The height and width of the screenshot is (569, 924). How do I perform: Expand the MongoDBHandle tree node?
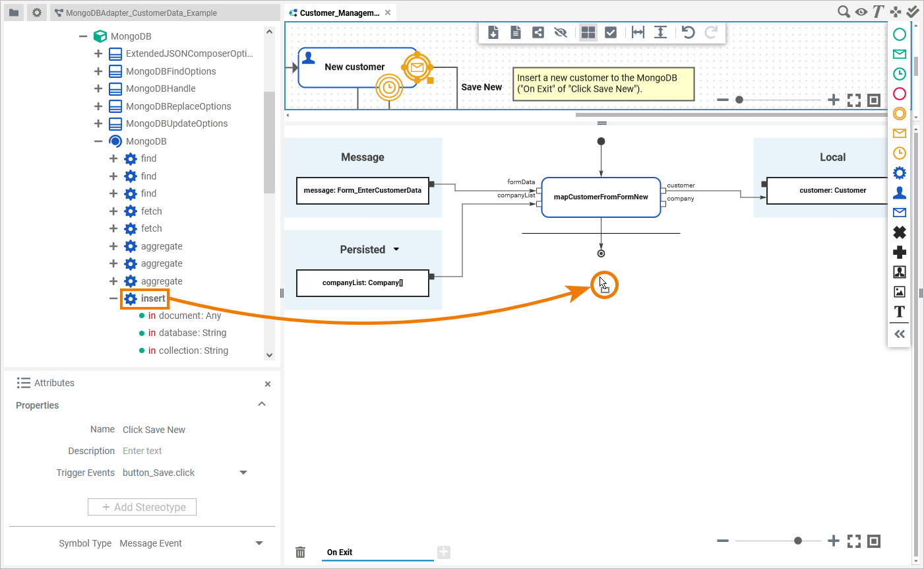tap(98, 88)
